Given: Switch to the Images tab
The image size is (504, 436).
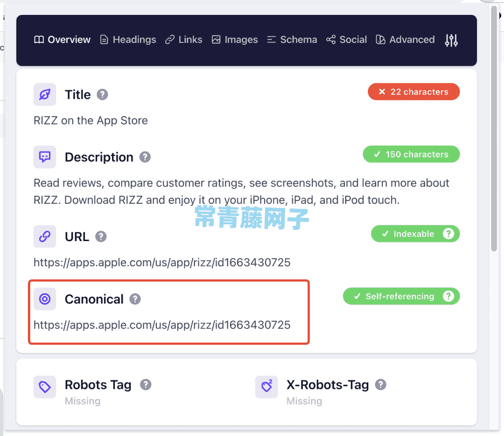Looking at the screenshot, I should tap(235, 40).
